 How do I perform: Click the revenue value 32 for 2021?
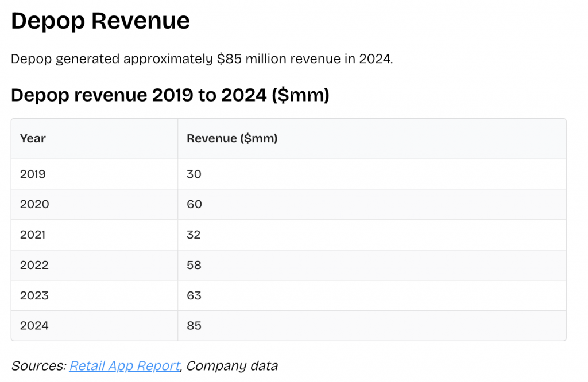tap(194, 235)
